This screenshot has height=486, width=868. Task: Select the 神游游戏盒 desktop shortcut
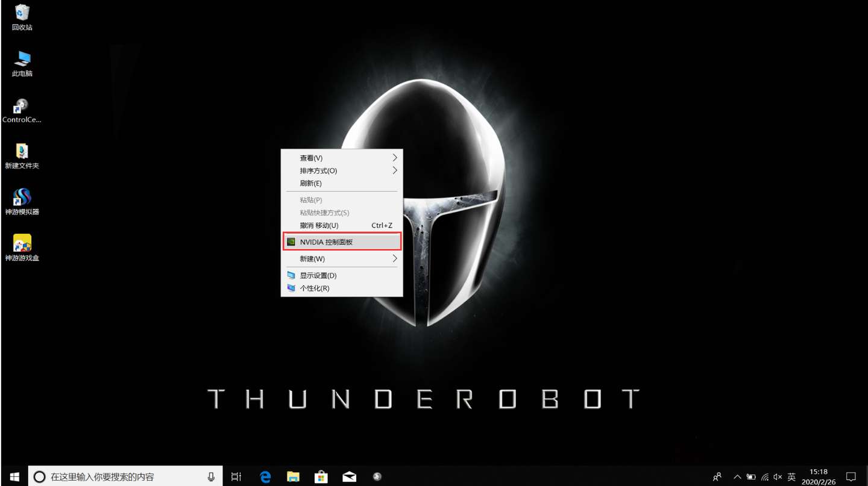click(22, 248)
